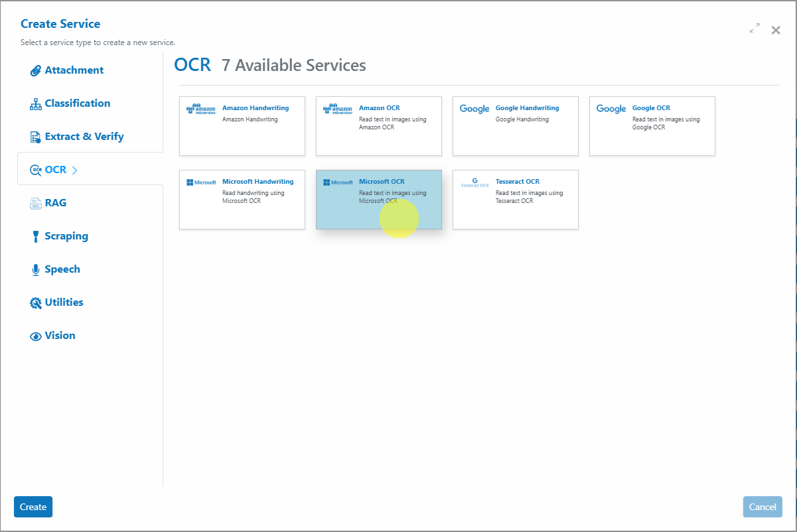Screen dimensions: 797x532
Task: Click the Speech microphone icon
Action: pyautogui.click(x=36, y=270)
